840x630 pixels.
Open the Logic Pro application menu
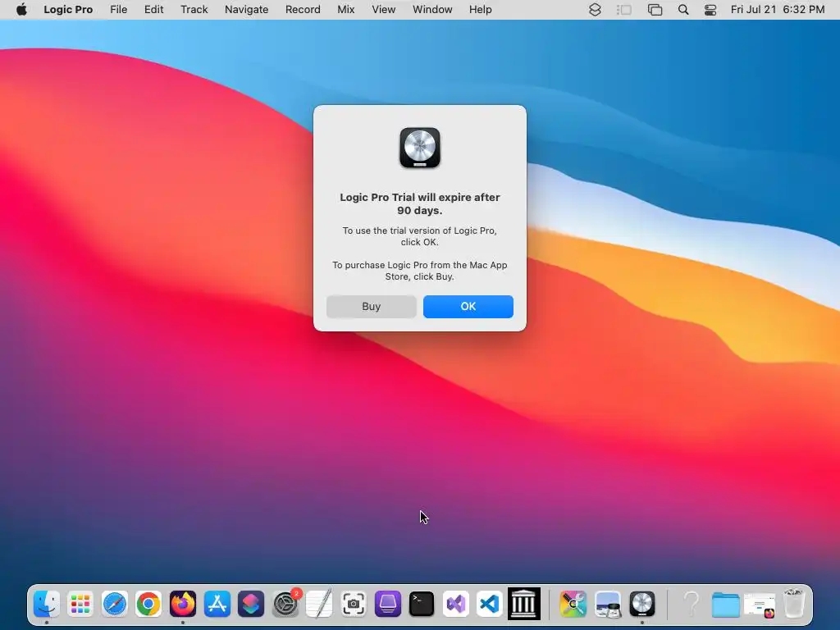tap(68, 10)
